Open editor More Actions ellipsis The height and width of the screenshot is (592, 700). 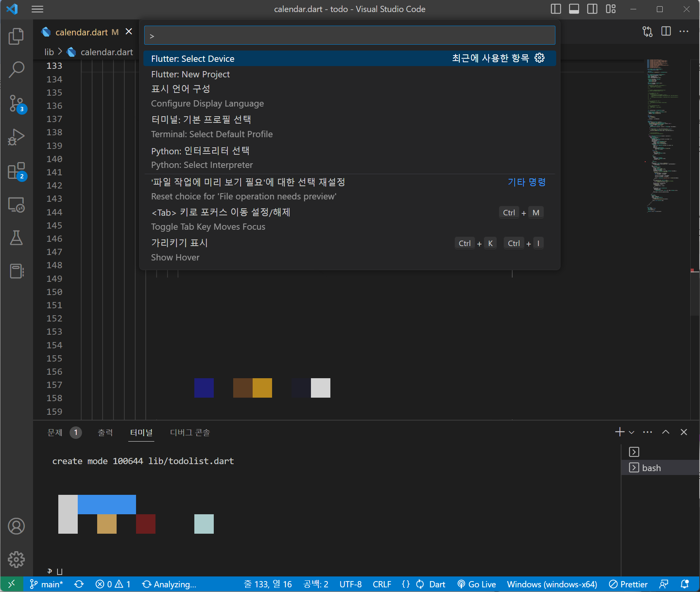[684, 31]
